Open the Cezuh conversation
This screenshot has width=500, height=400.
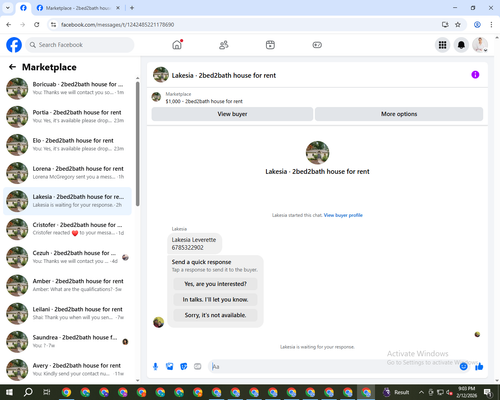tap(68, 257)
